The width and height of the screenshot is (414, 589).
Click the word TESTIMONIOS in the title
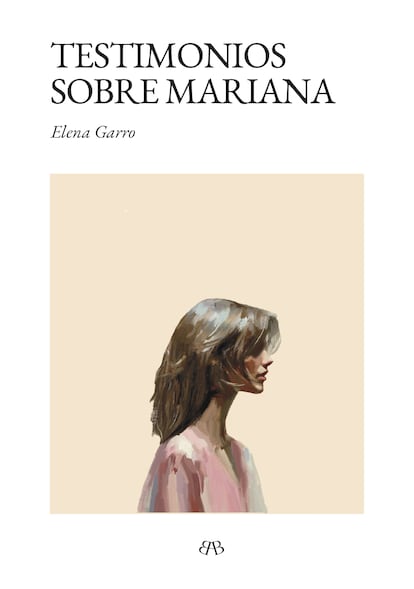(x=168, y=55)
